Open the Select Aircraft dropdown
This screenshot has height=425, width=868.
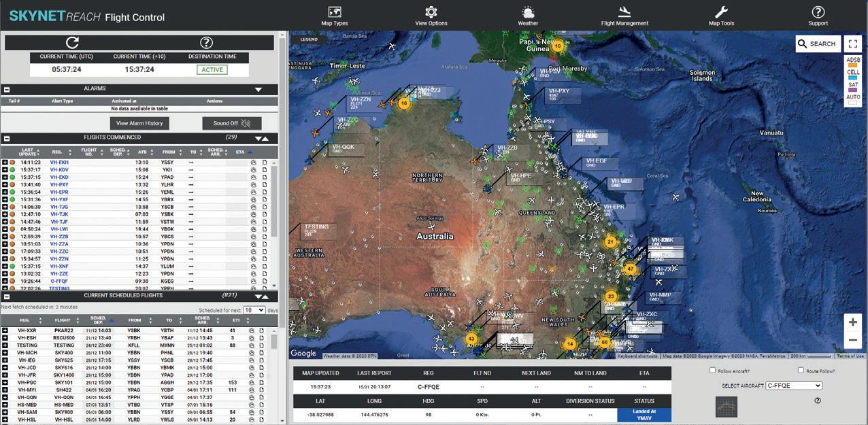(794, 386)
